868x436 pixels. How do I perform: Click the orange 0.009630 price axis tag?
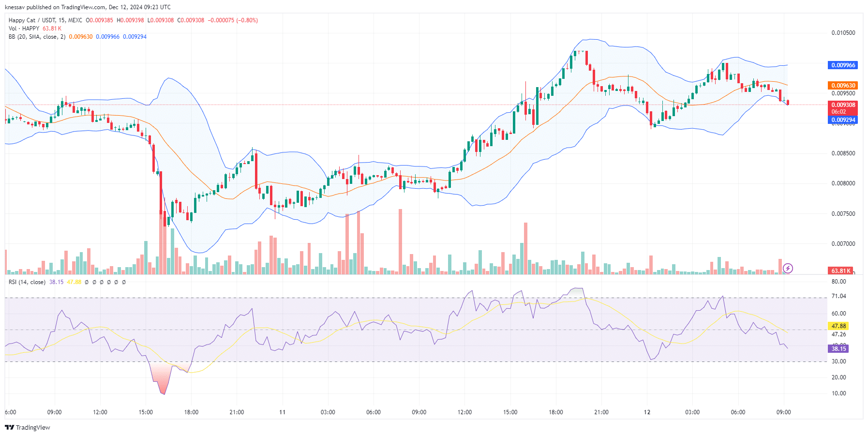(843, 86)
